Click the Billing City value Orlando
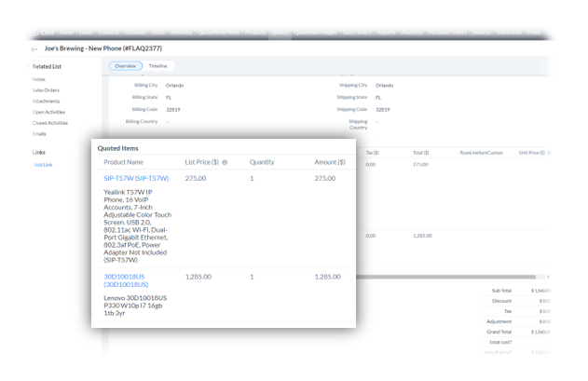The image size is (588, 381). [175, 85]
